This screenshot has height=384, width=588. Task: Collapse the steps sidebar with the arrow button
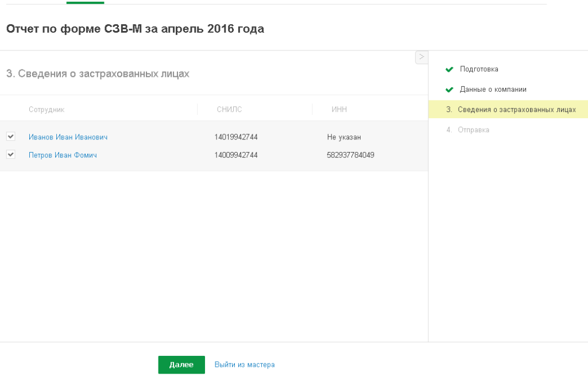click(x=421, y=57)
